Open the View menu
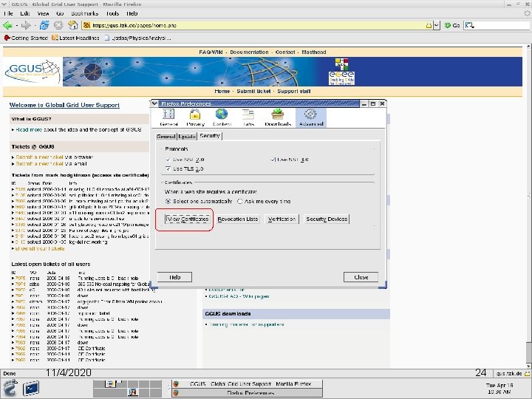The height and width of the screenshot is (399, 532). click(43, 13)
